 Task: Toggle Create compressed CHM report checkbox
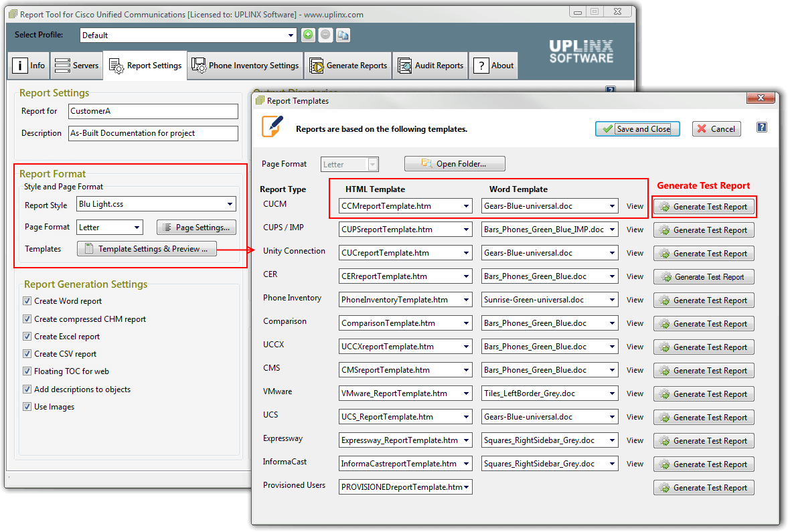point(27,319)
